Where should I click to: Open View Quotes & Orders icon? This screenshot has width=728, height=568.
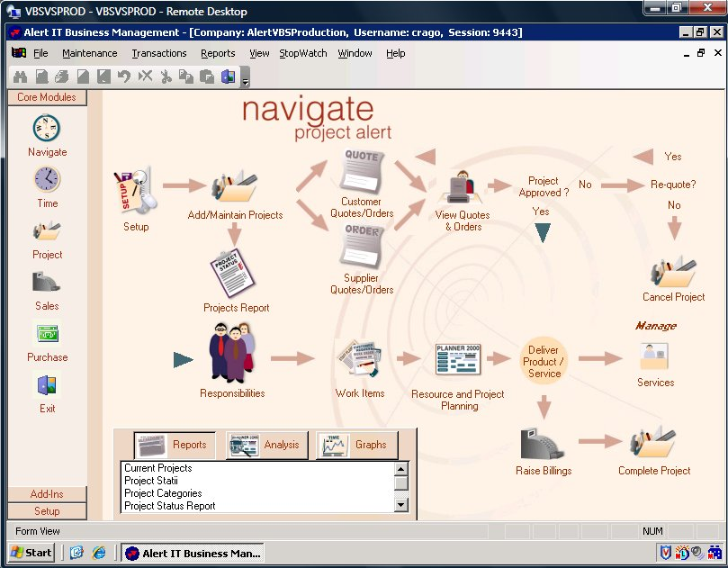pos(463,187)
